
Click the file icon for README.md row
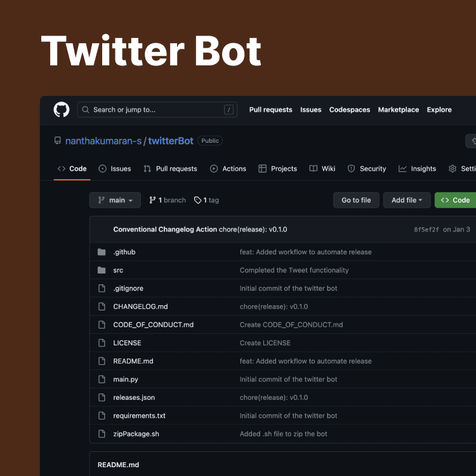tap(102, 361)
